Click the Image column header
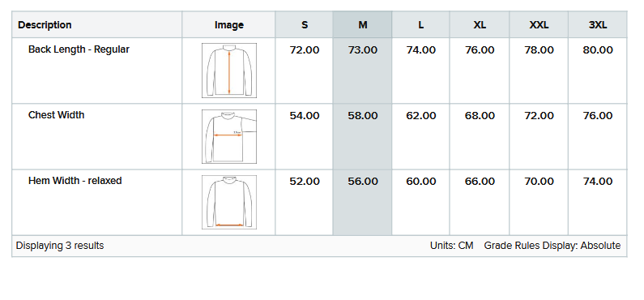 (228, 24)
